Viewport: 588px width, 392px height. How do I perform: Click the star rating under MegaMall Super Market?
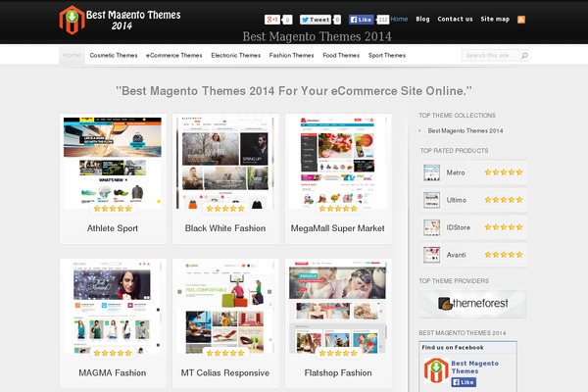[338, 209]
